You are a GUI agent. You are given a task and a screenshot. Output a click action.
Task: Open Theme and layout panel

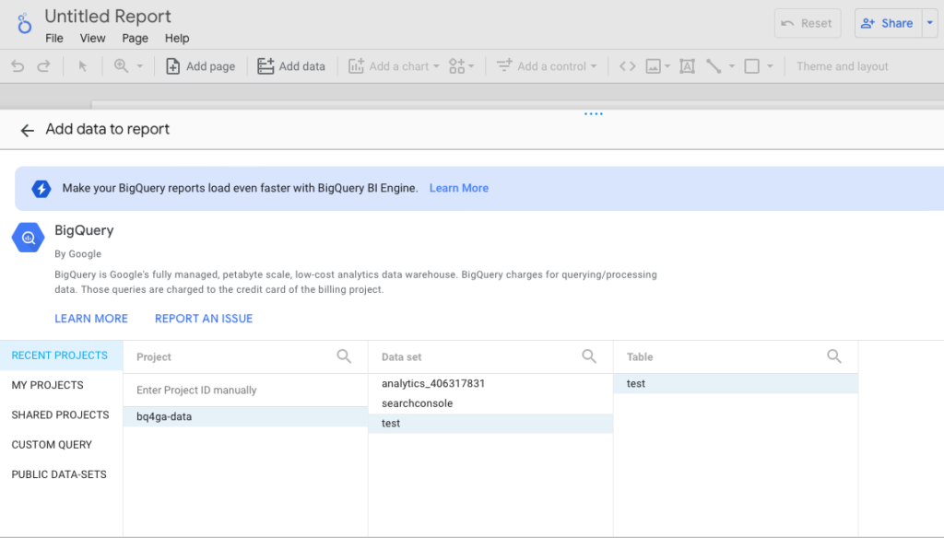(x=842, y=66)
